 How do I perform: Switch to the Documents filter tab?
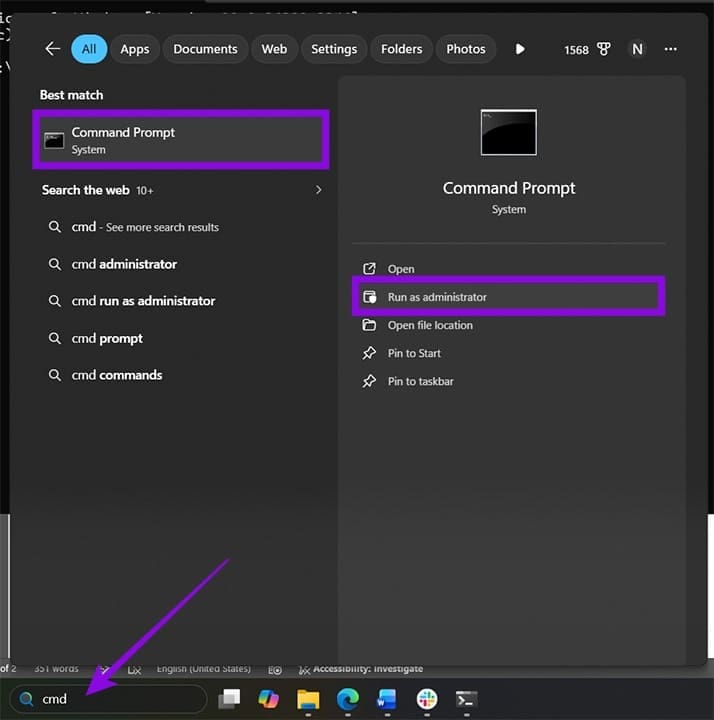(205, 49)
